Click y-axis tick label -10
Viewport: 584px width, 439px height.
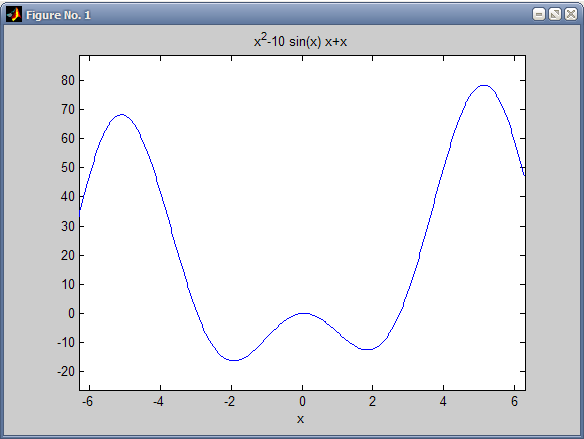click(66, 342)
